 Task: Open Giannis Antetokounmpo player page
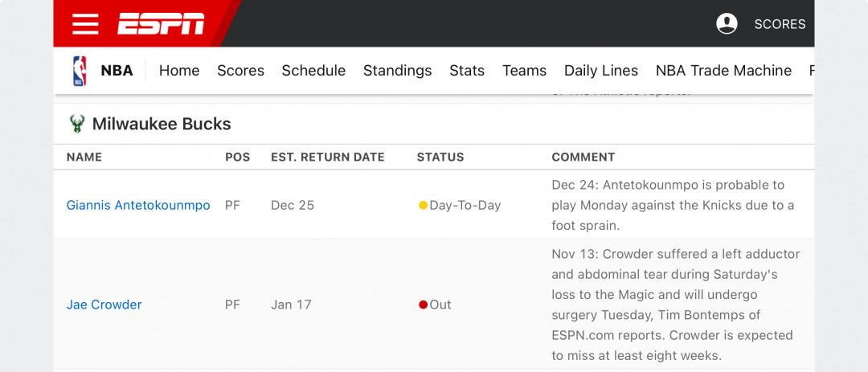click(x=138, y=206)
